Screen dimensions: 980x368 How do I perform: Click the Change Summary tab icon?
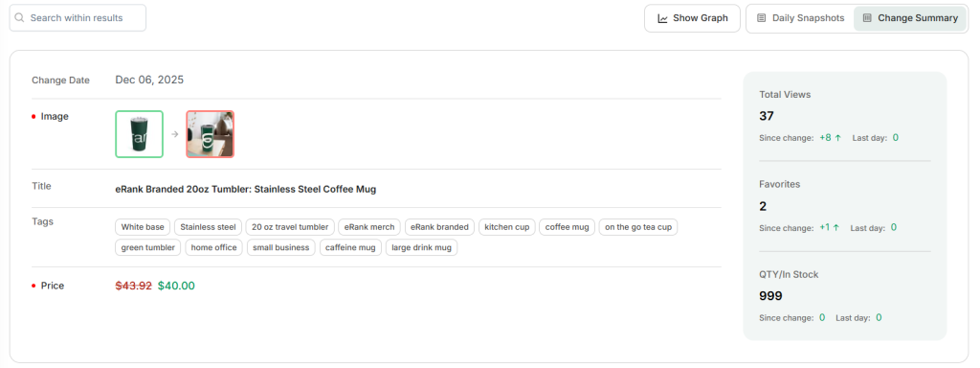(867, 18)
